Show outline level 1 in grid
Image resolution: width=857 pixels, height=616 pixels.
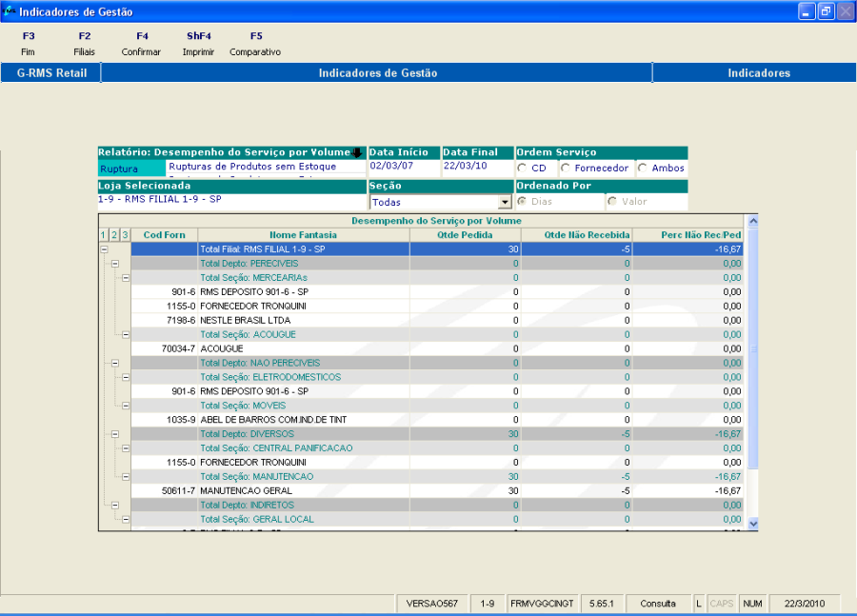[104, 235]
